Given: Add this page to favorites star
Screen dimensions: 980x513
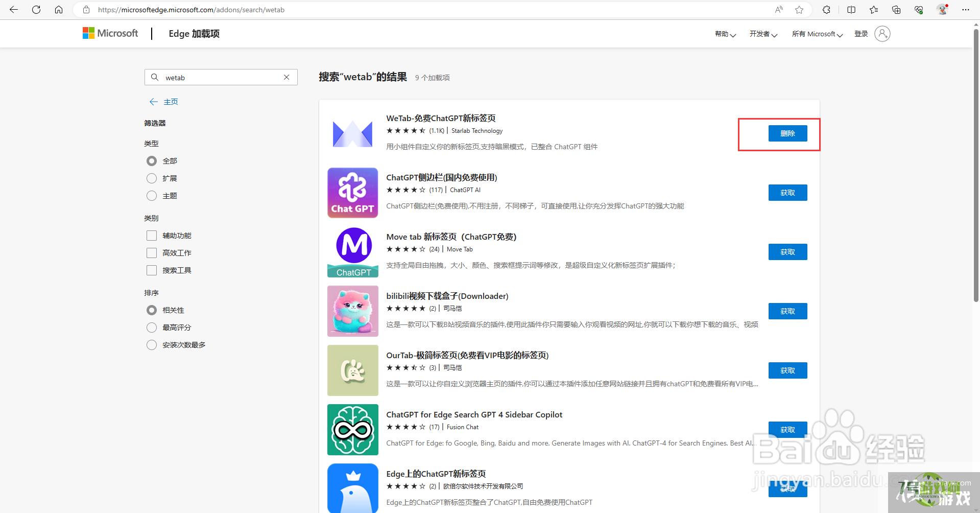Looking at the screenshot, I should pyautogui.click(x=799, y=10).
